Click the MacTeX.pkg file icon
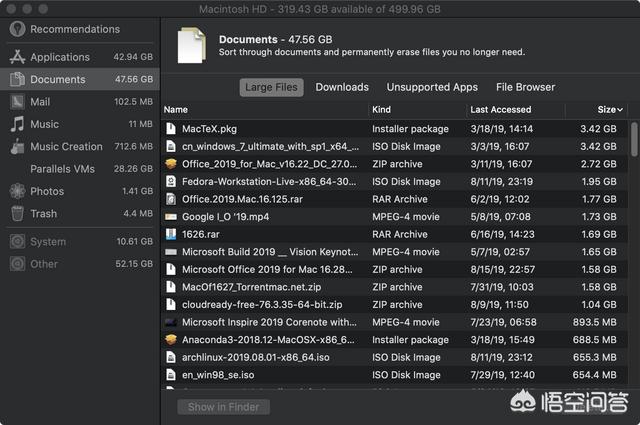This screenshot has width=640, height=425. coord(171,129)
